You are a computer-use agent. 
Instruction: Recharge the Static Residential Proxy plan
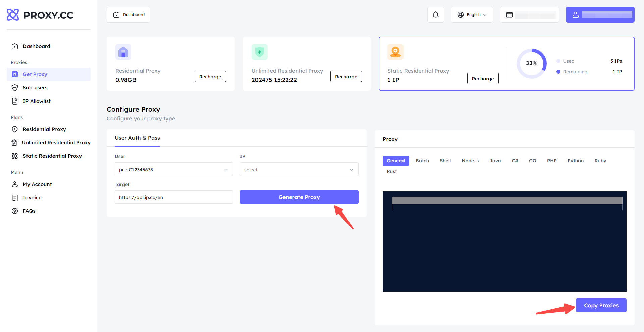(483, 78)
